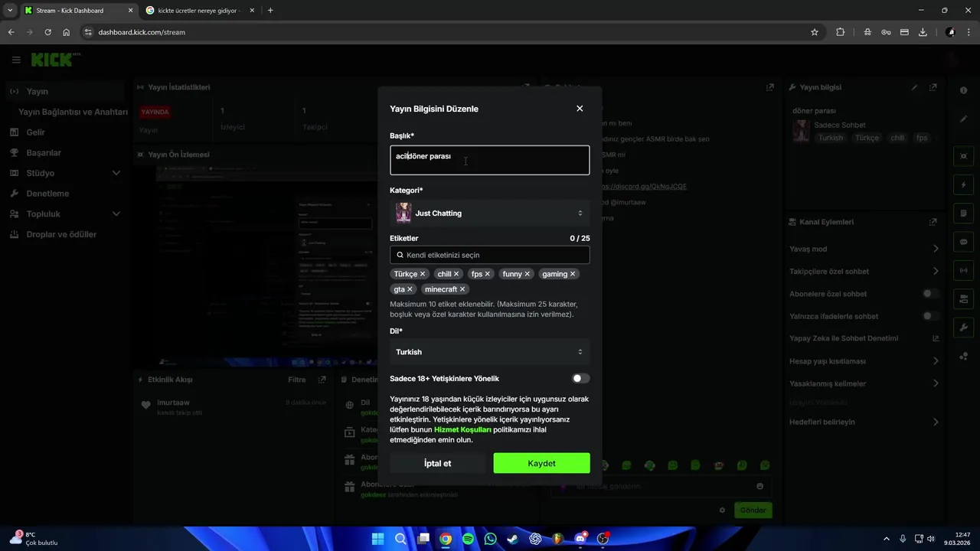
Task: Remove the funny tag
Action: pyautogui.click(x=527, y=274)
